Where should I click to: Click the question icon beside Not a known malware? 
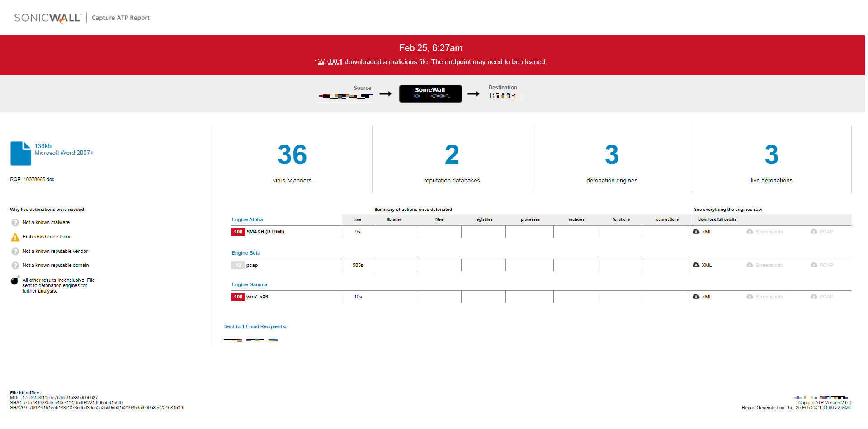pos(15,223)
